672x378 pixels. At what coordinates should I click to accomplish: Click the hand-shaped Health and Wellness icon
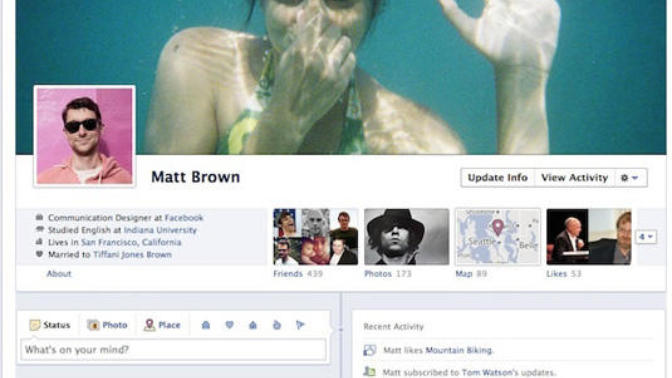[x=276, y=325]
